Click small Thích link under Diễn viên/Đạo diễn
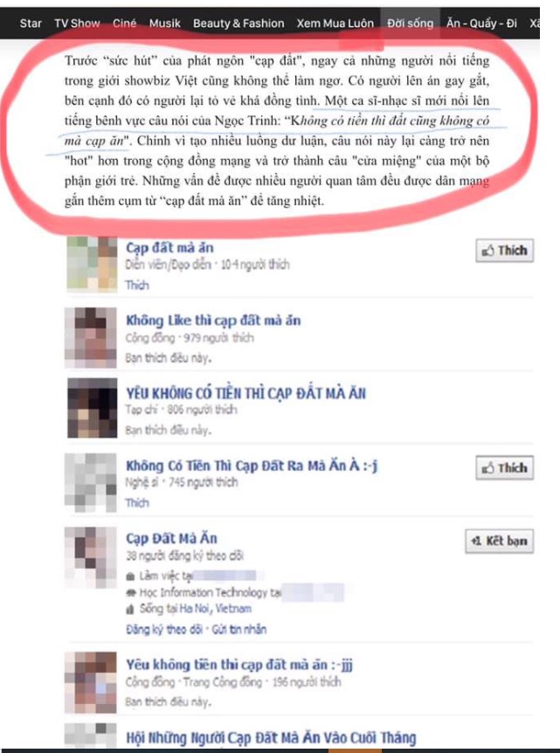560x753 pixels. point(137,286)
